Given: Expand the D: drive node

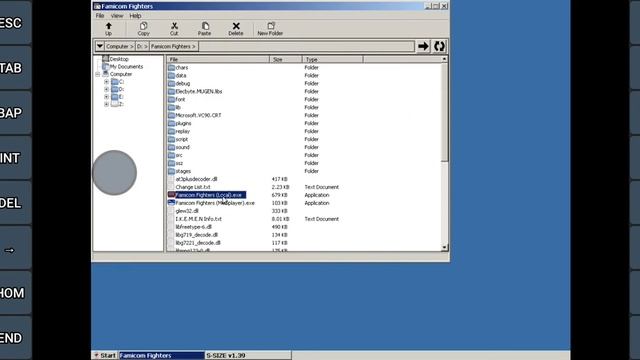Looking at the screenshot, I should (107, 89).
